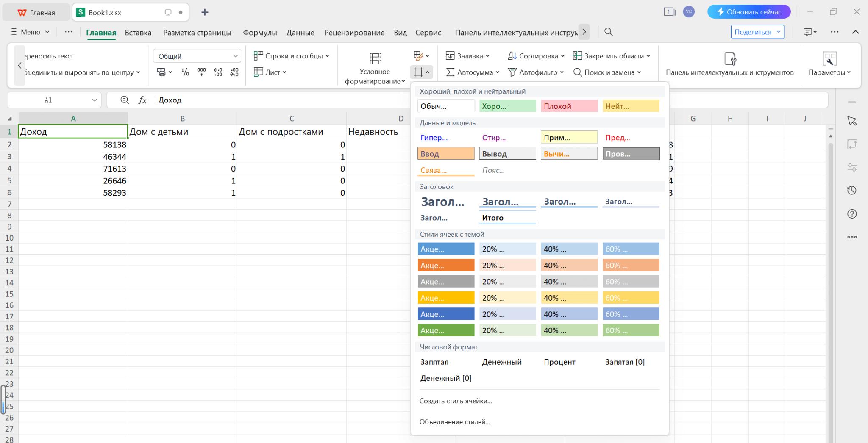Switch to the Формулы tab
Viewport: 868px width, 443px height.
(260, 33)
